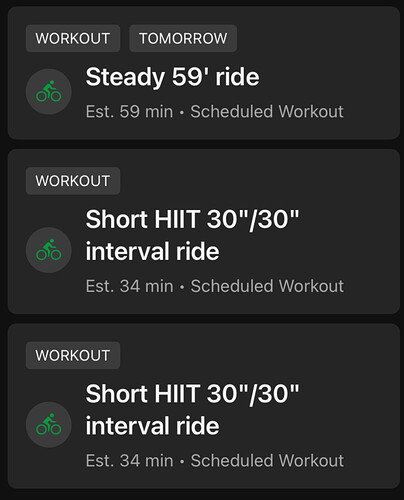Select Scheduled Workout label on the bottom card
This screenshot has height=500, width=404.
coord(267,461)
